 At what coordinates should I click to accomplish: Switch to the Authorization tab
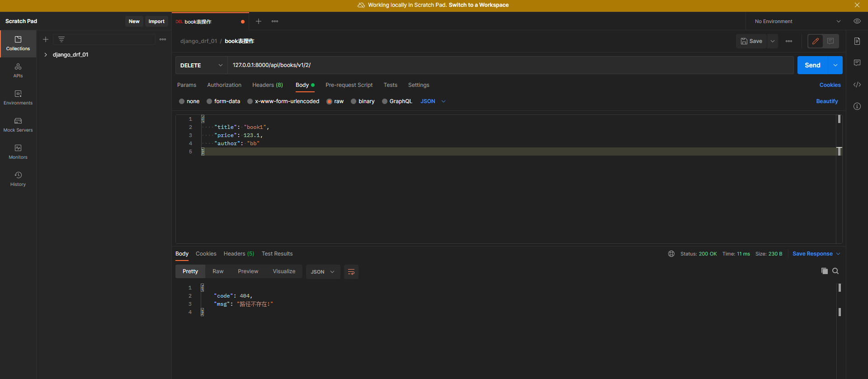point(224,85)
